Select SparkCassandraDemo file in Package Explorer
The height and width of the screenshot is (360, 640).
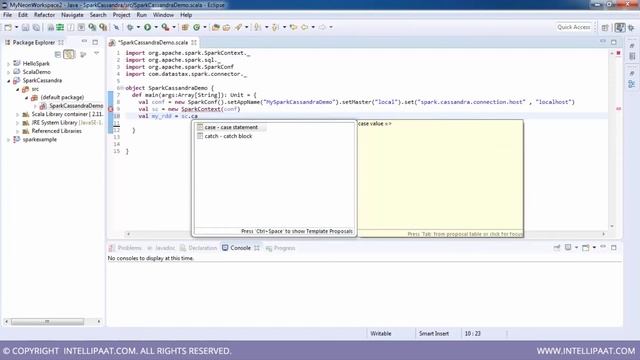point(72,106)
